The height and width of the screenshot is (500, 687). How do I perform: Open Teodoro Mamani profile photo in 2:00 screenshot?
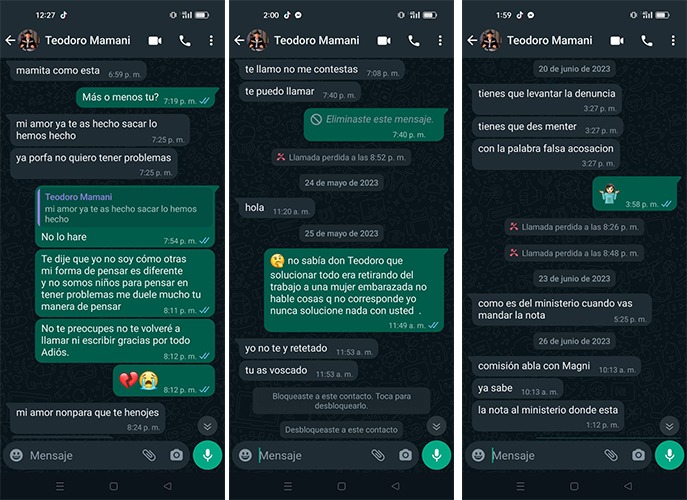pyautogui.click(x=258, y=41)
